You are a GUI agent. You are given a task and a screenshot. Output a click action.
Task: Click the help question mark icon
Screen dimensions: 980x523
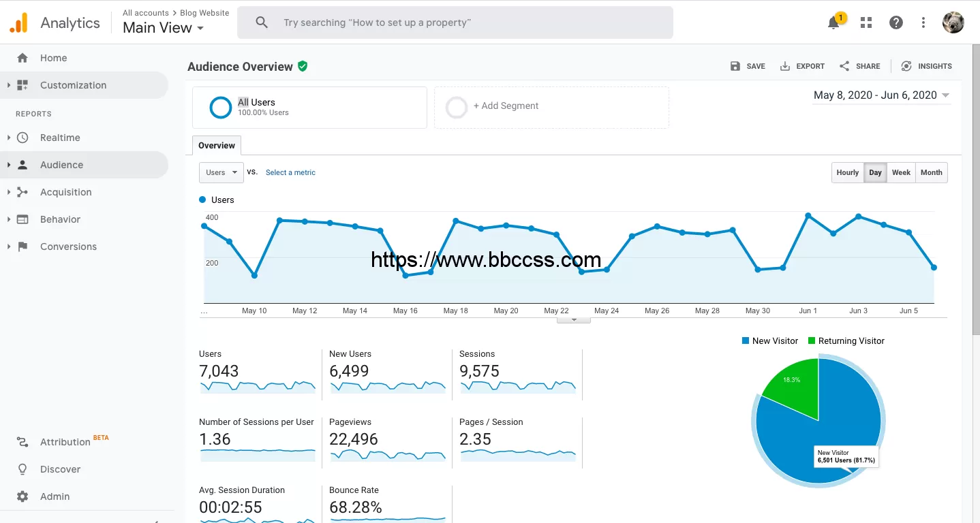tap(896, 22)
